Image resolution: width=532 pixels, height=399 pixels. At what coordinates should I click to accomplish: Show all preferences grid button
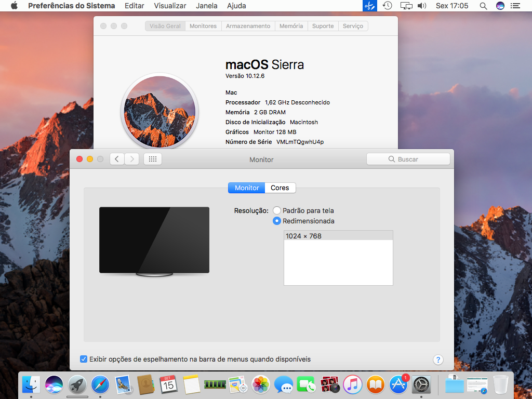(153, 159)
